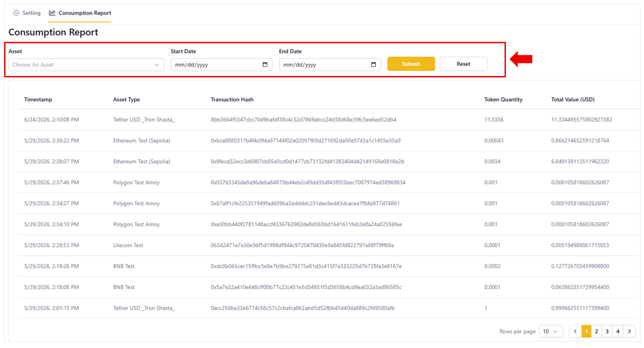Image resolution: width=644 pixels, height=348 pixels.
Task: Click the total value 0.999662551117399400
Action: click(580, 308)
